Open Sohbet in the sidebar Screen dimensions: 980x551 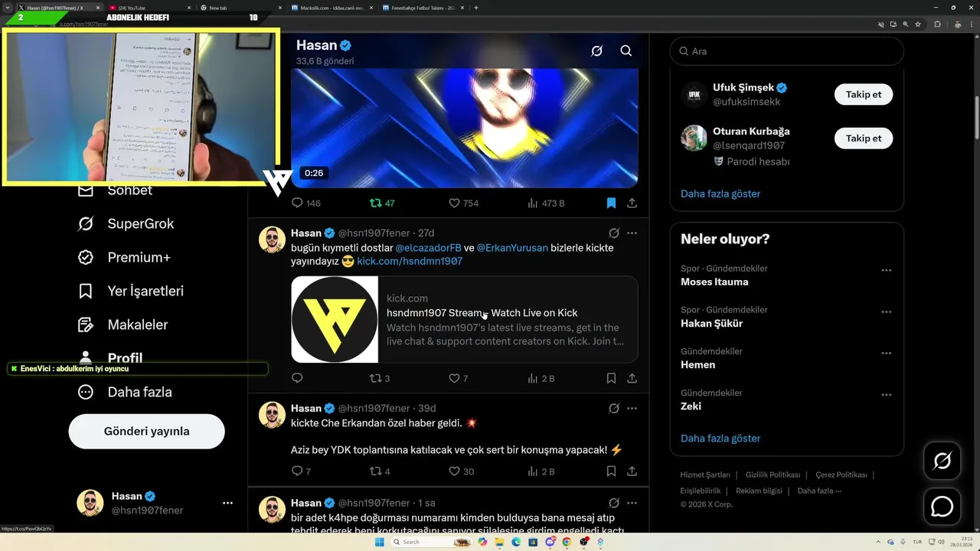(x=116, y=191)
